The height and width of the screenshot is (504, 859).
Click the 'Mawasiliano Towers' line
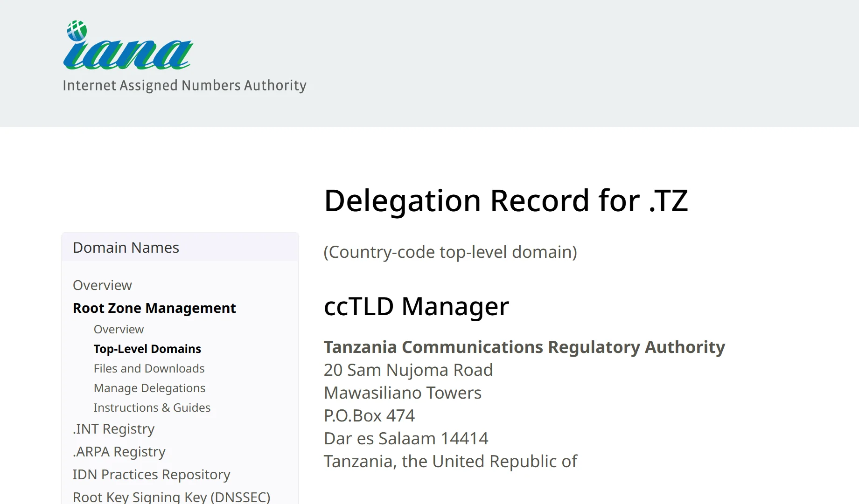coord(403,393)
